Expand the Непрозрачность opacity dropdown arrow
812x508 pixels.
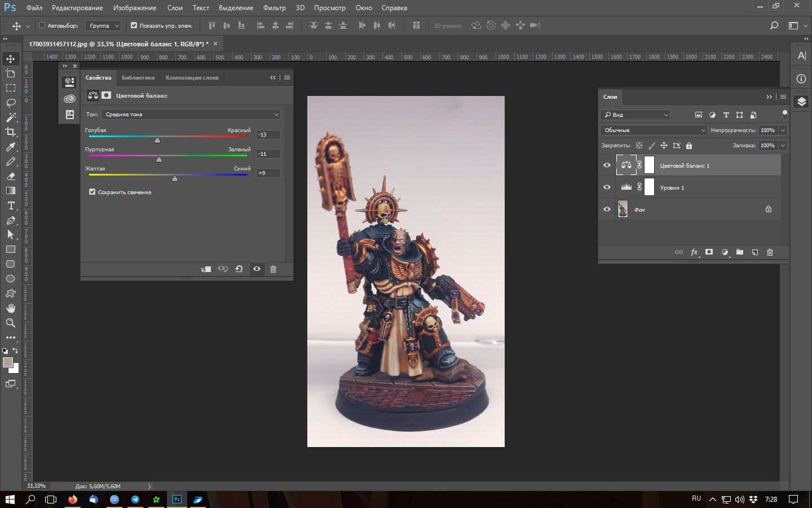coord(783,130)
